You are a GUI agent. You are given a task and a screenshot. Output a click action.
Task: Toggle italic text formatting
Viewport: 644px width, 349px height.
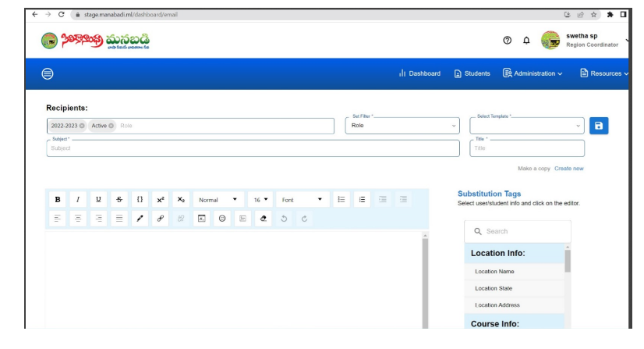78,200
